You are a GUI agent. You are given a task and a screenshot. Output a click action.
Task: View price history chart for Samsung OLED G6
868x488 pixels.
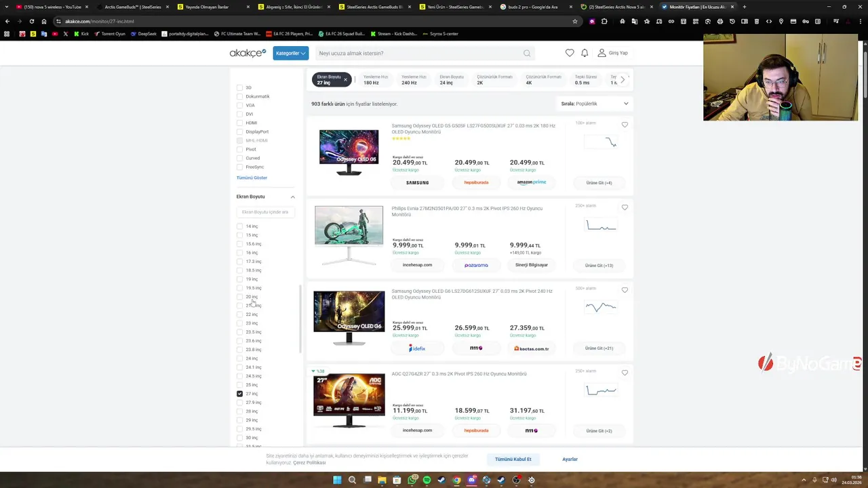tap(599, 308)
